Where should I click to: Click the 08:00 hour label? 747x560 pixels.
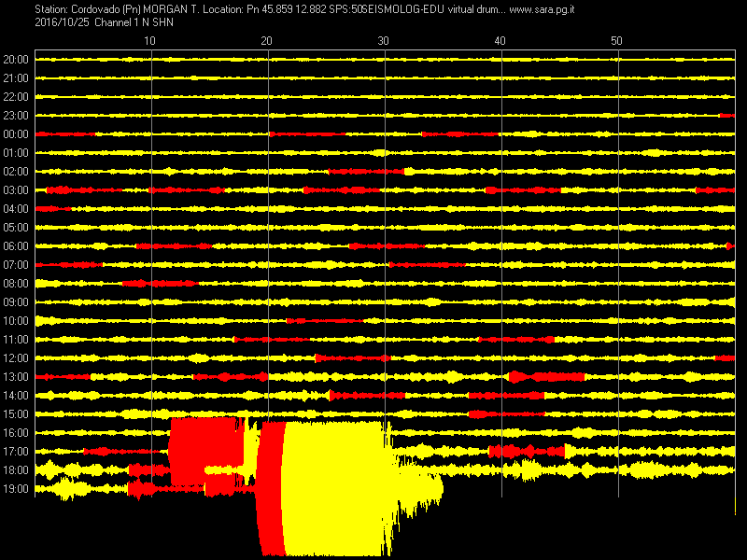point(16,284)
